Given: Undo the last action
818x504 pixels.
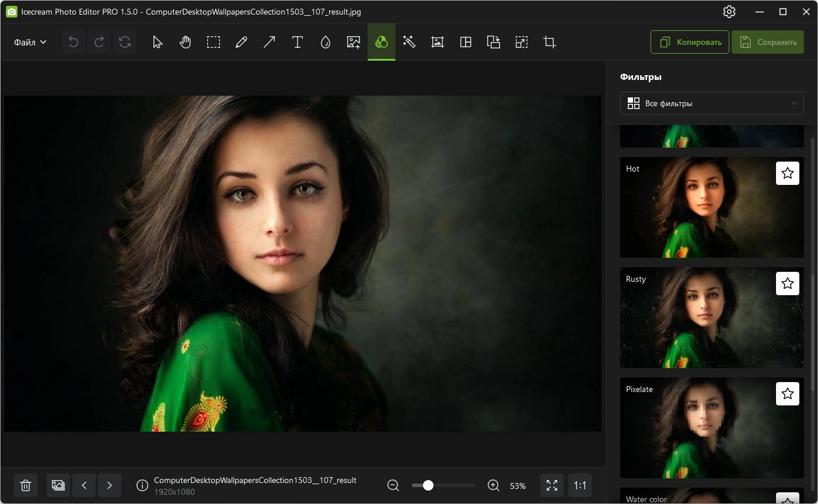Looking at the screenshot, I should [x=74, y=42].
